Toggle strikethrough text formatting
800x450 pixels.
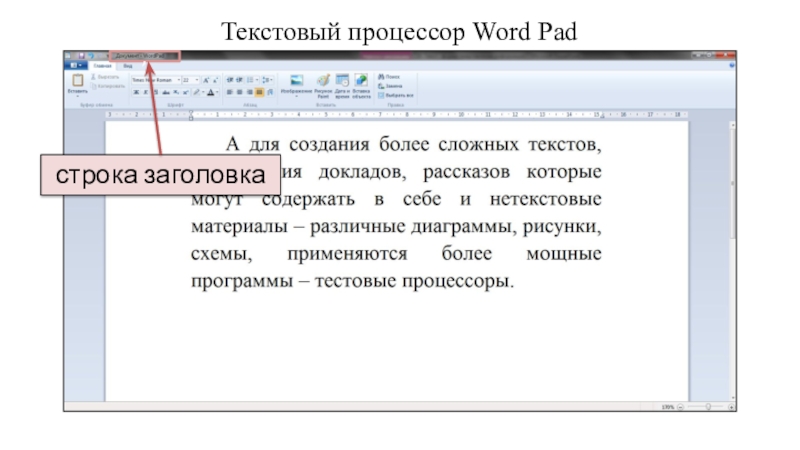(x=166, y=92)
